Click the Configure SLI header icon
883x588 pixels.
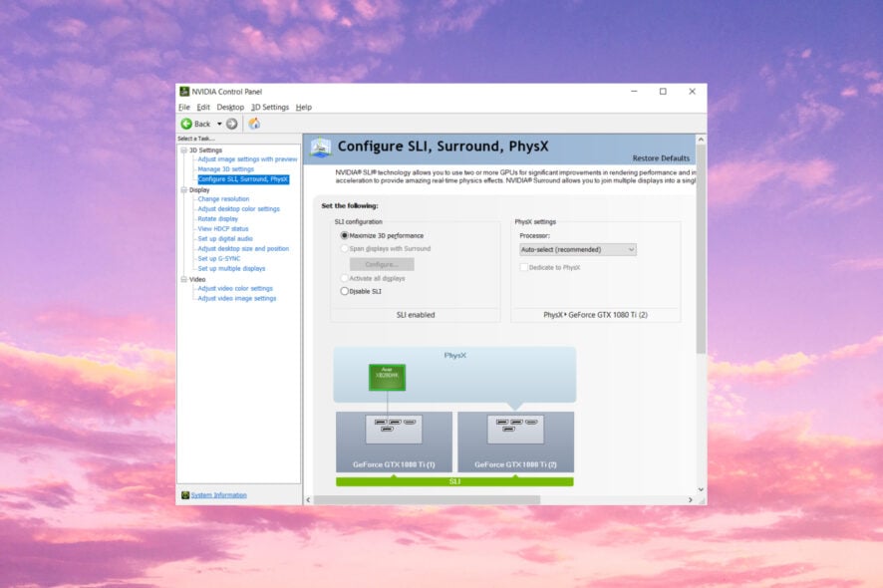tap(321, 147)
